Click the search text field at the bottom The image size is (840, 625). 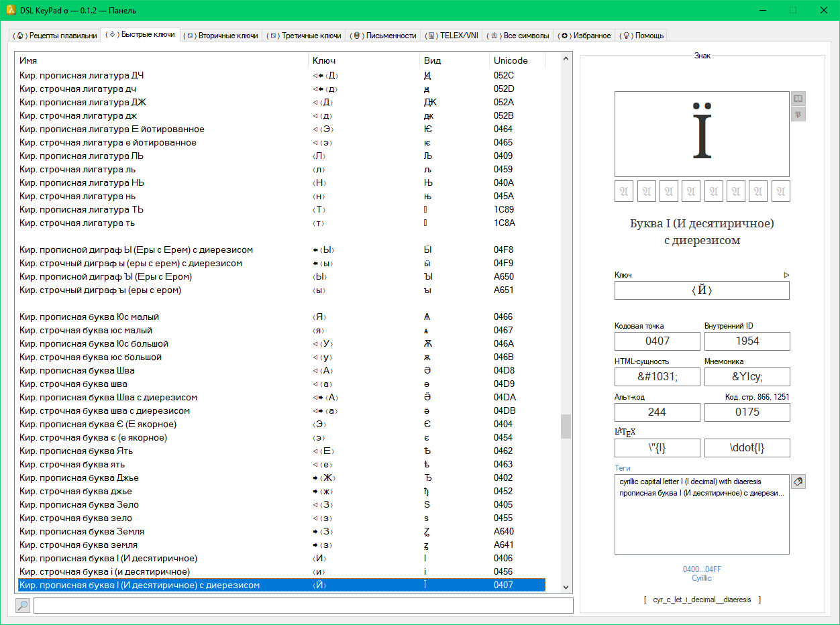[303, 606]
